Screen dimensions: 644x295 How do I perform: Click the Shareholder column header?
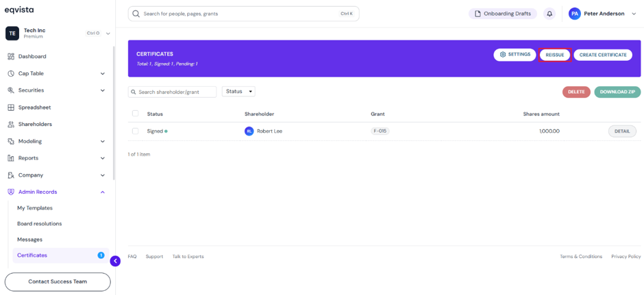(259, 114)
